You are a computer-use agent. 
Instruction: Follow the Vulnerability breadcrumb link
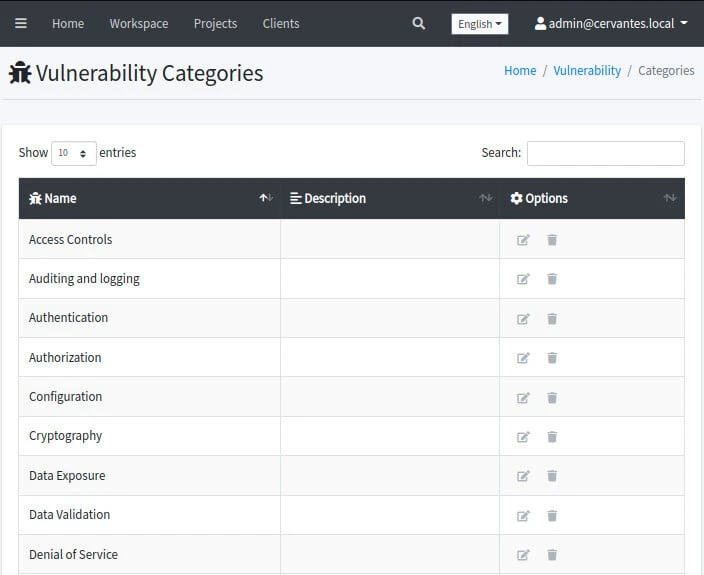click(587, 71)
